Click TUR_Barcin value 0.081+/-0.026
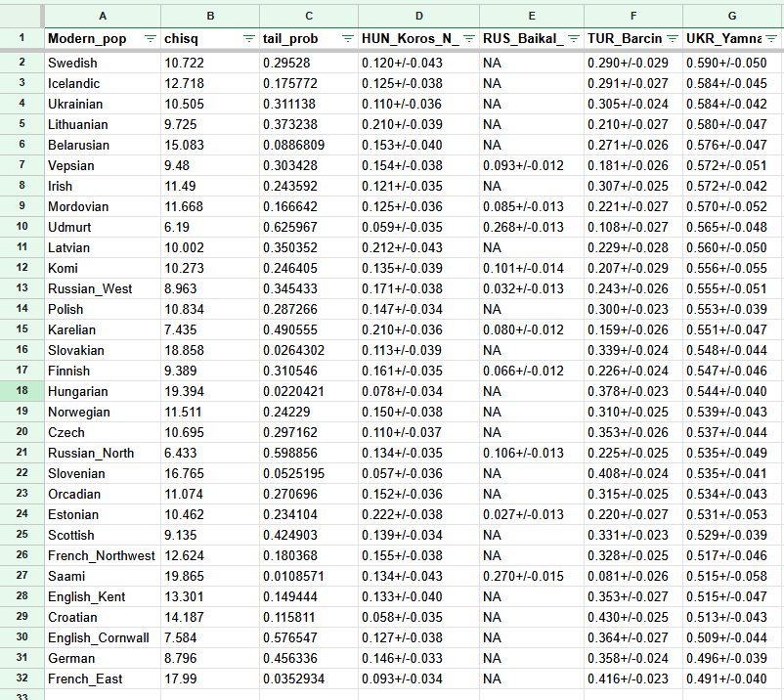This screenshot has height=700, width=784. pos(633,576)
